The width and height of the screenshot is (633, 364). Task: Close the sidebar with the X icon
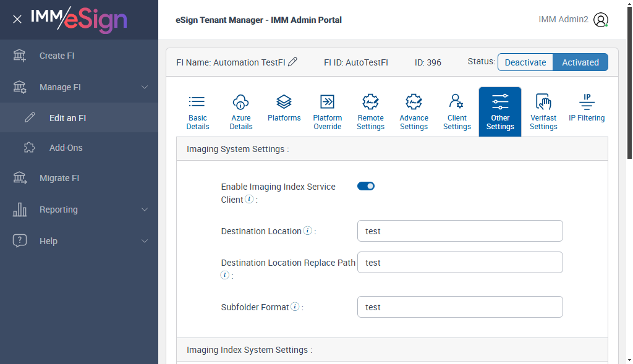(x=17, y=19)
